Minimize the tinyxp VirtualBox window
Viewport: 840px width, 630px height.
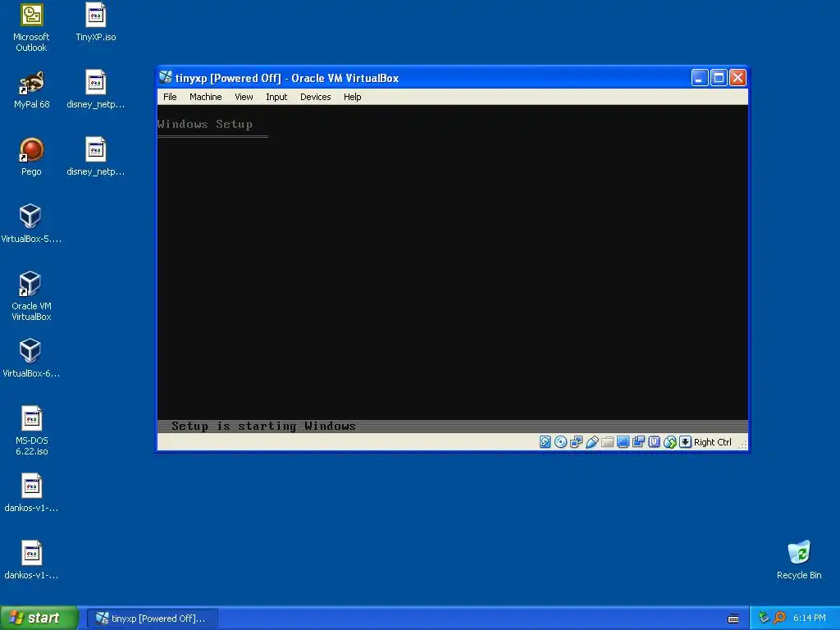click(x=699, y=78)
